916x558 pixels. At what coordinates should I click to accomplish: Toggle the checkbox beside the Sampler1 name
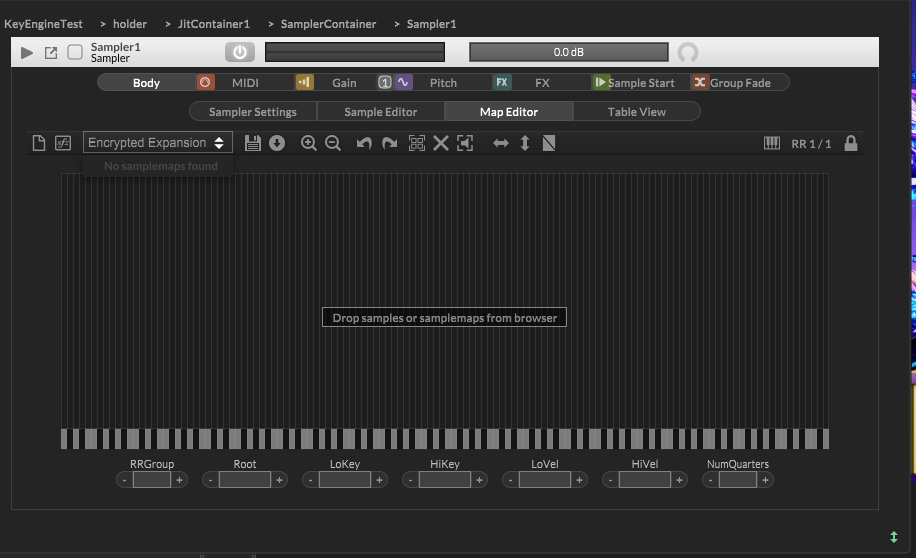(75, 52)
